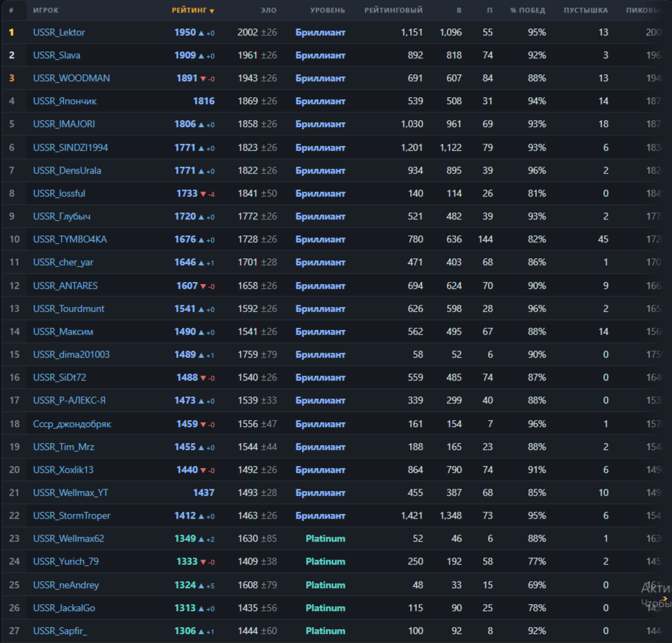
Task: Click the 1489 rating in USSR_dima201003 row
Action: point(185,355)
